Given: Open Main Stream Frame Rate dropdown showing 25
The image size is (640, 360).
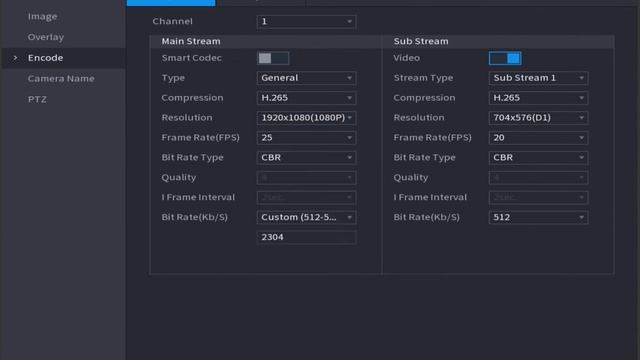Looking at the screenshot, I should [x=306, y=138].
